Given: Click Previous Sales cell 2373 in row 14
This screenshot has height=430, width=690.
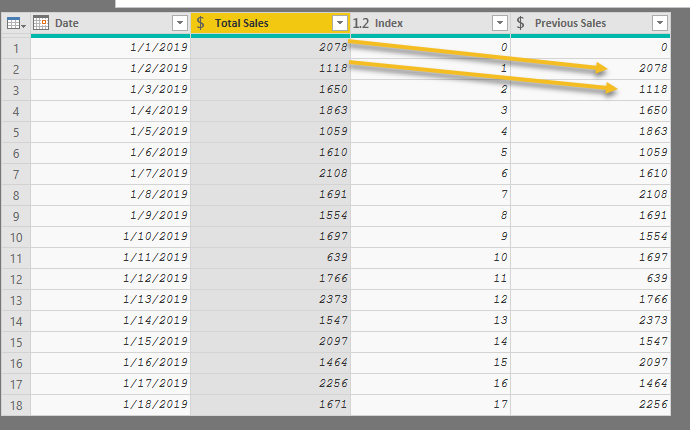Looking at the screenshot, I should (x=591, y=321).
